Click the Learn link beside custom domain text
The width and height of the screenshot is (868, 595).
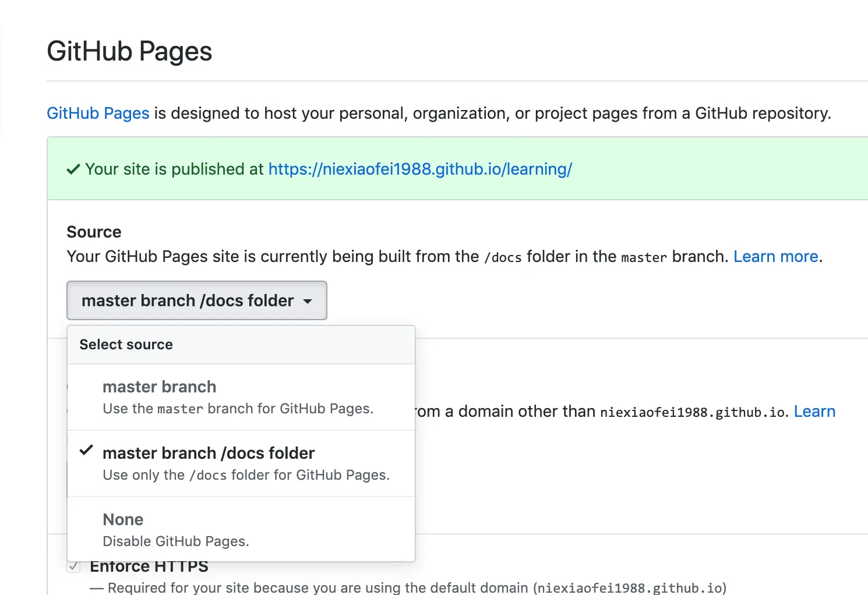coord(814,411)
